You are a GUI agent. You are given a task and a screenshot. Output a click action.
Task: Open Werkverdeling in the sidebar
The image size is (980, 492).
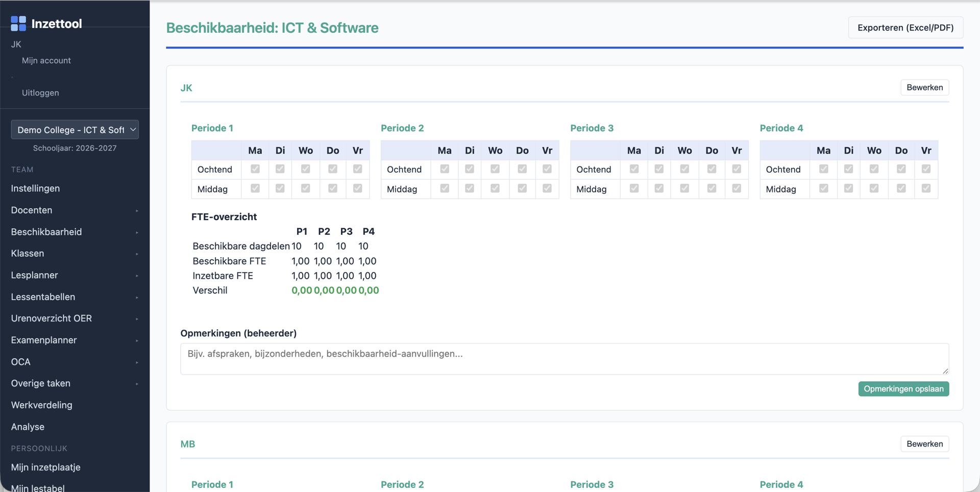click(41, 405)
